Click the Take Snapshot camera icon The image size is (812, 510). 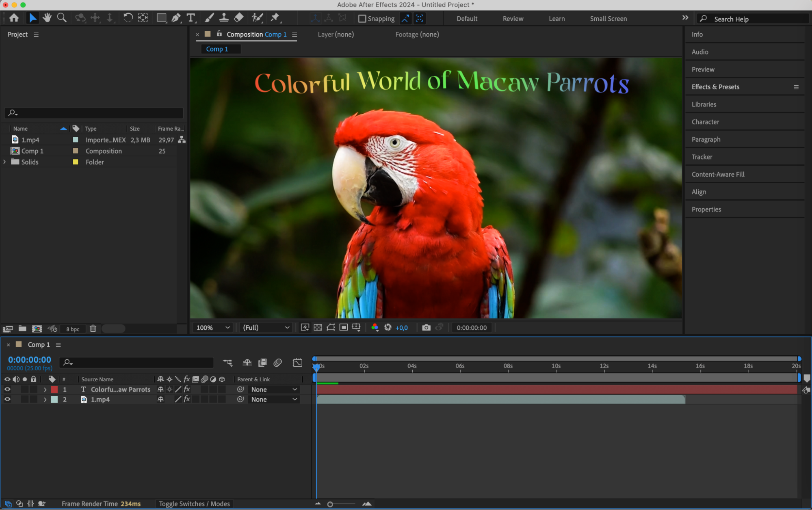[x=426, y=327]
